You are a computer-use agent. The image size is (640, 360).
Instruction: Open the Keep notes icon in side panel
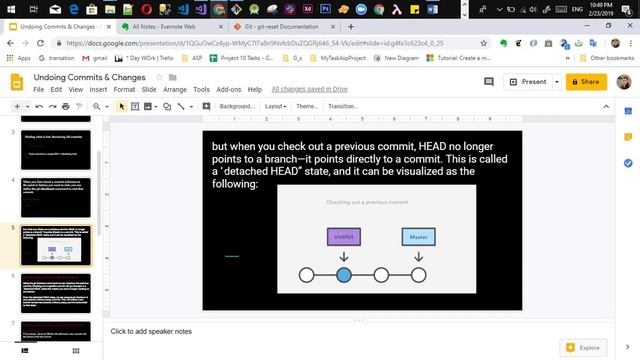click(628, 137)
